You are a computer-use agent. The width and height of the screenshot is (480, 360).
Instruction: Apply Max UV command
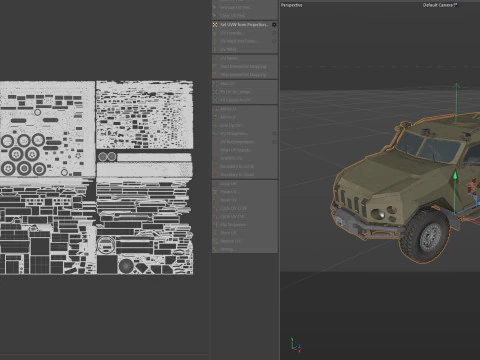click(245, 84)
